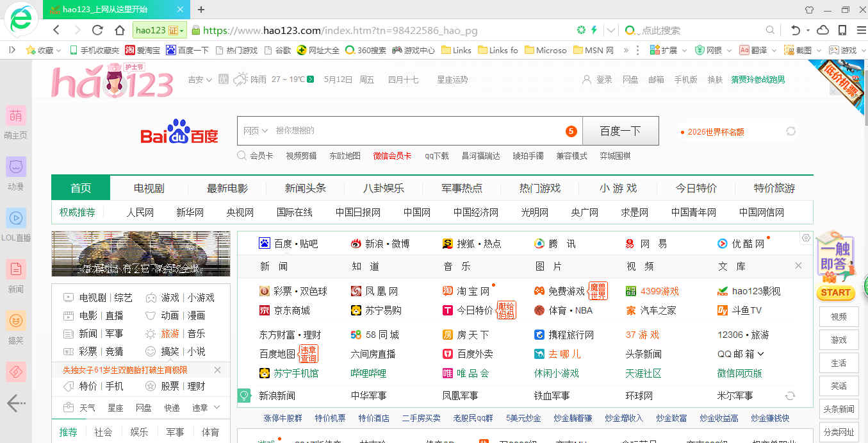Expand the 违章 tools row chevron

(217, 407)
